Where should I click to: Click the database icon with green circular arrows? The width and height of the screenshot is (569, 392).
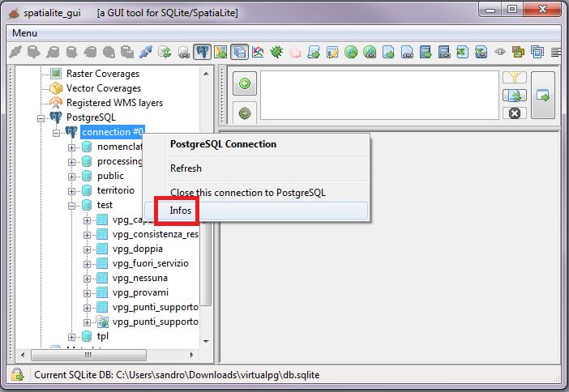tap(165, 52)
